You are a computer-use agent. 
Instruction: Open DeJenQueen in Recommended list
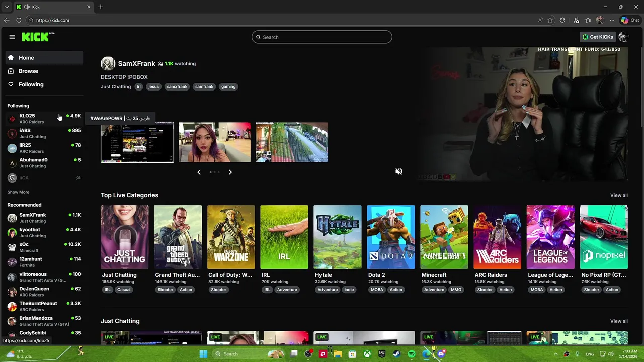pyautogui.click(x=44, y=292)
